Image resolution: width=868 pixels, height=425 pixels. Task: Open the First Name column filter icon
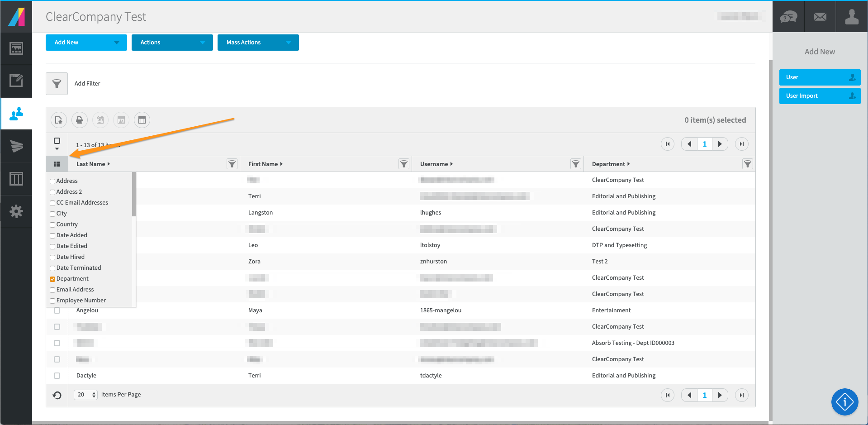pos(404,164)
